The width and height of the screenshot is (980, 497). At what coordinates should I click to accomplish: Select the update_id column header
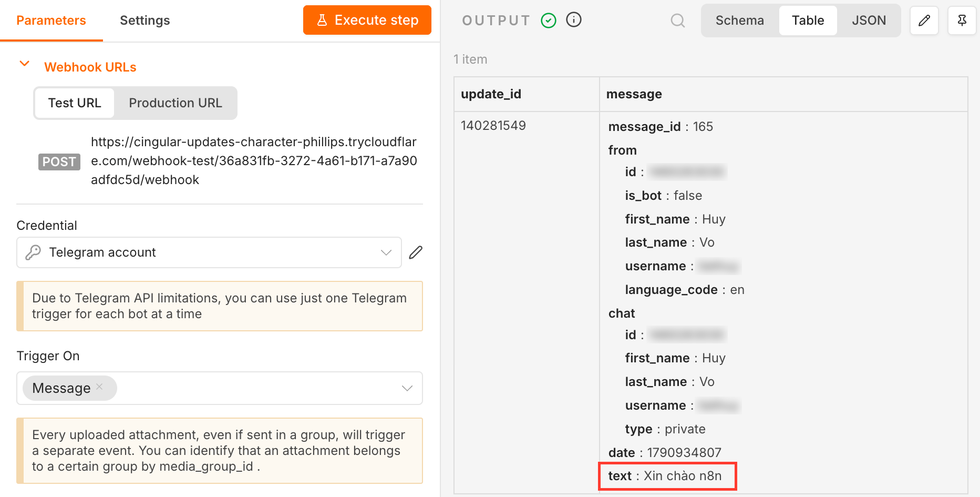coord(527,94)
